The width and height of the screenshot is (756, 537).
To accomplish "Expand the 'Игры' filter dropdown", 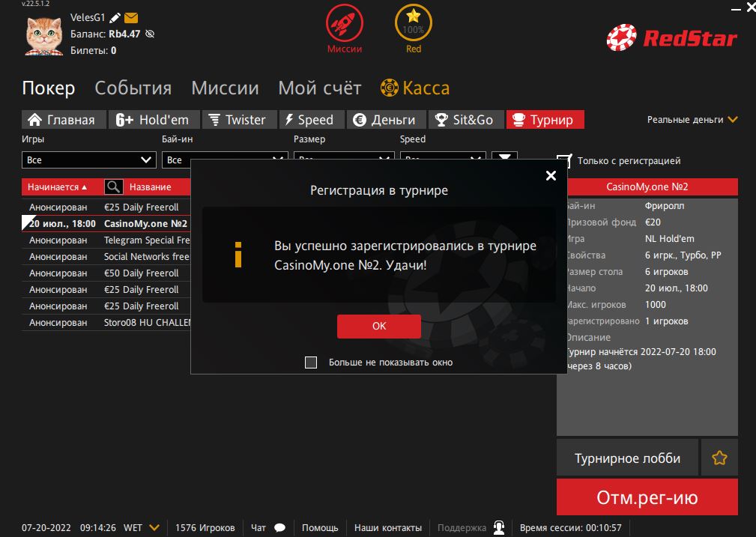I will coord(88,160).
